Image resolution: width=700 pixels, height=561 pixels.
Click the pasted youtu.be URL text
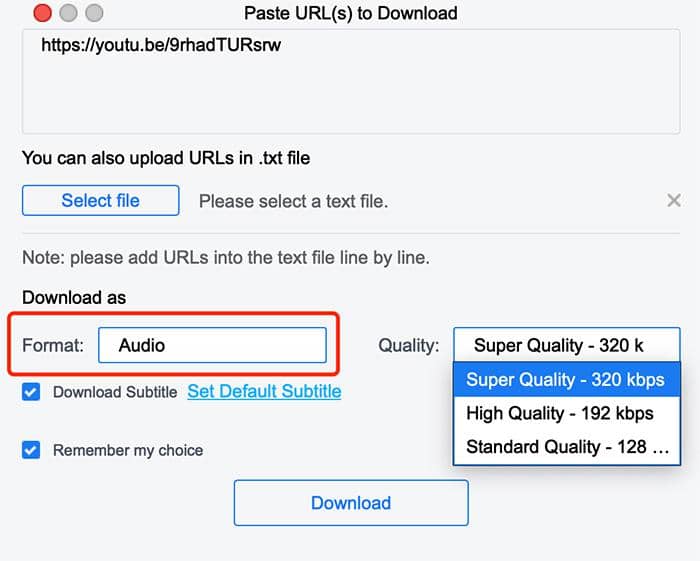click(161, 45)
